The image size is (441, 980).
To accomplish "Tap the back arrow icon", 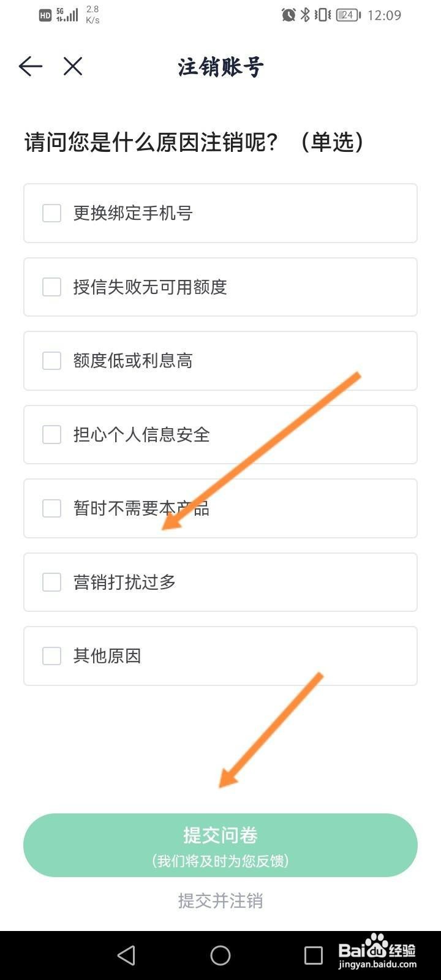I will tap(31, 66).
